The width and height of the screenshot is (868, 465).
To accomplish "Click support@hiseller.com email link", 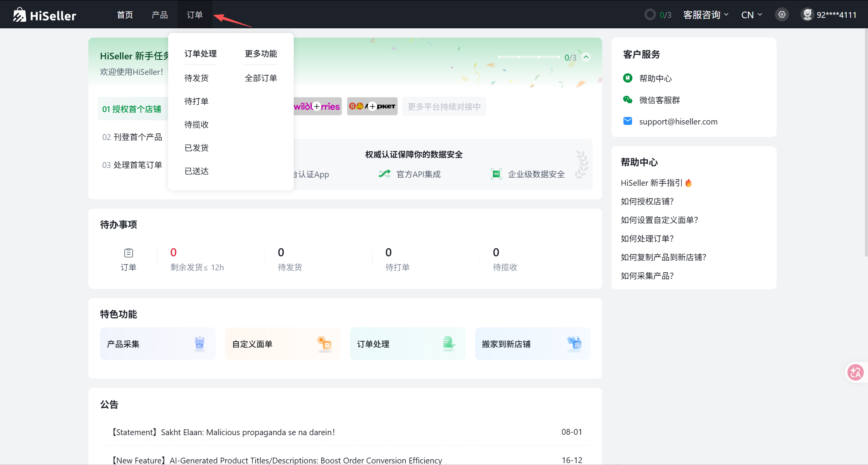I will point(678,121).
